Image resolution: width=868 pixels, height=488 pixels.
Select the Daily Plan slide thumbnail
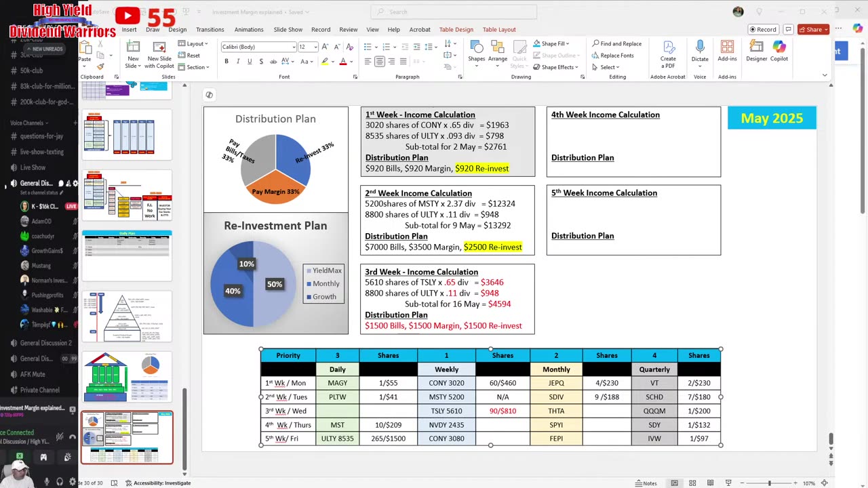click(x=127, y=256)
